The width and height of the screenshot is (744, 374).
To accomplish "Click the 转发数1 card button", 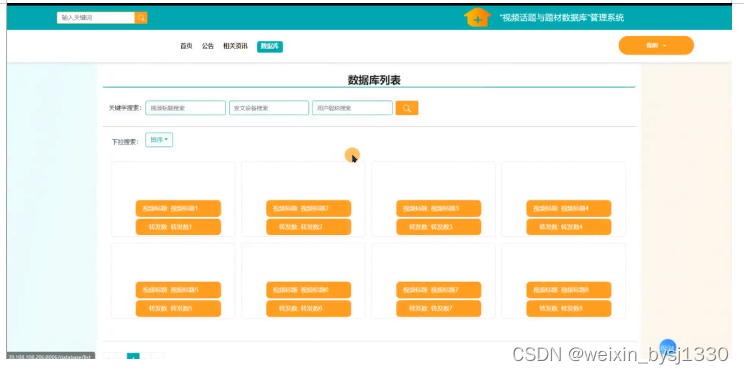I will 178,227.
